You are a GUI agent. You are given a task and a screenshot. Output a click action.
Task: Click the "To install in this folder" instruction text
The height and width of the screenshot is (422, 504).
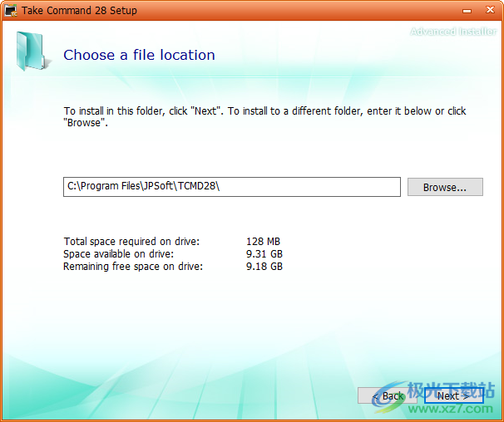[x=264, y=116]
